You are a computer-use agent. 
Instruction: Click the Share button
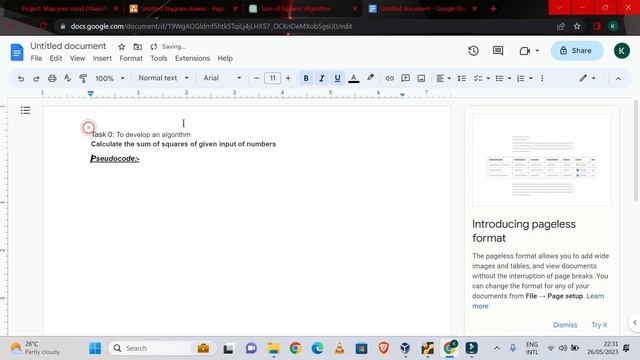[576, 51]
